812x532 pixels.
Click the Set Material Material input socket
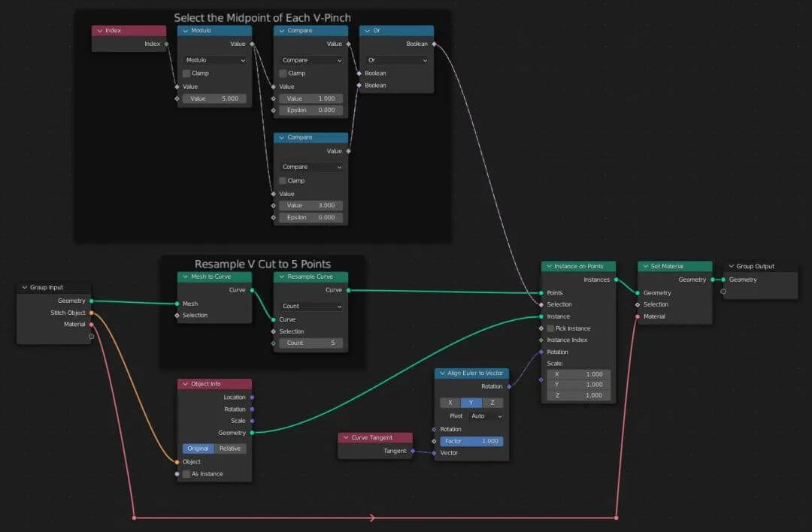[x=638, y=316]
